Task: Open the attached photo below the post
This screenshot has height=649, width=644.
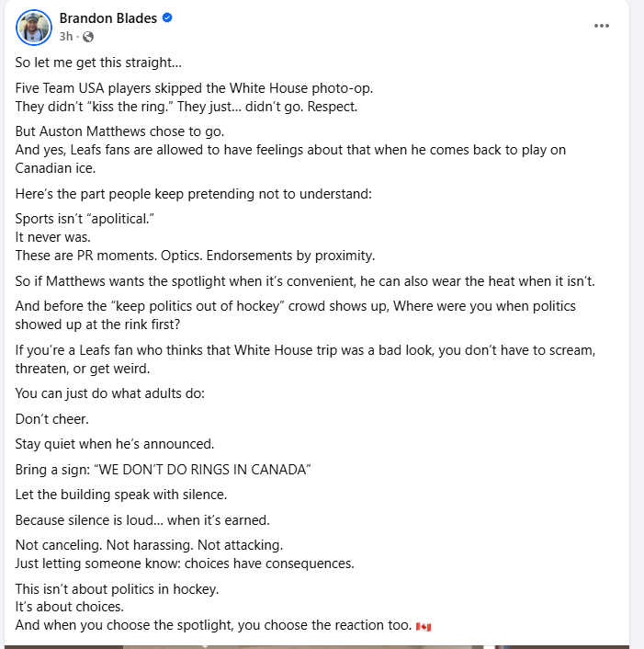Action: tap(322, 646)
